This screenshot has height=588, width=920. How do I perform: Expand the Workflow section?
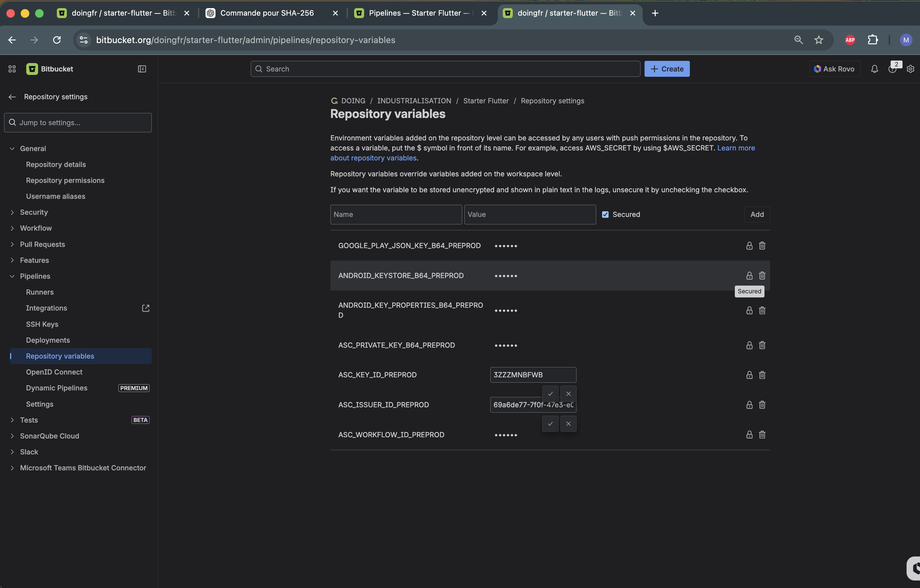(12, 228)
